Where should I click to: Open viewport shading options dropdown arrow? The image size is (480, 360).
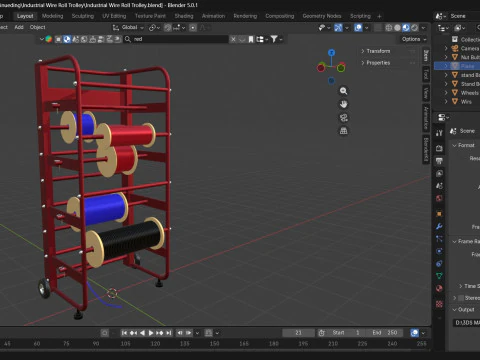click(x=423, y=28)
